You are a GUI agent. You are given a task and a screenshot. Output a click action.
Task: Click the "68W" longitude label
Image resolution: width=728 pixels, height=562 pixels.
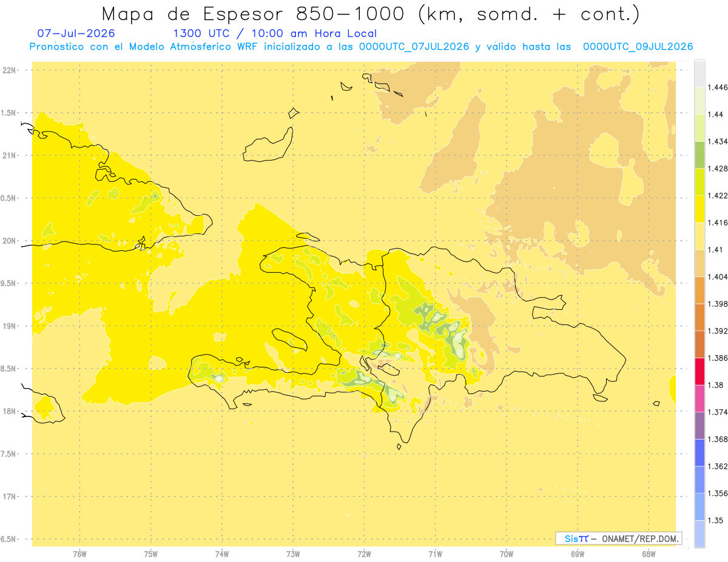click(649, 554)
